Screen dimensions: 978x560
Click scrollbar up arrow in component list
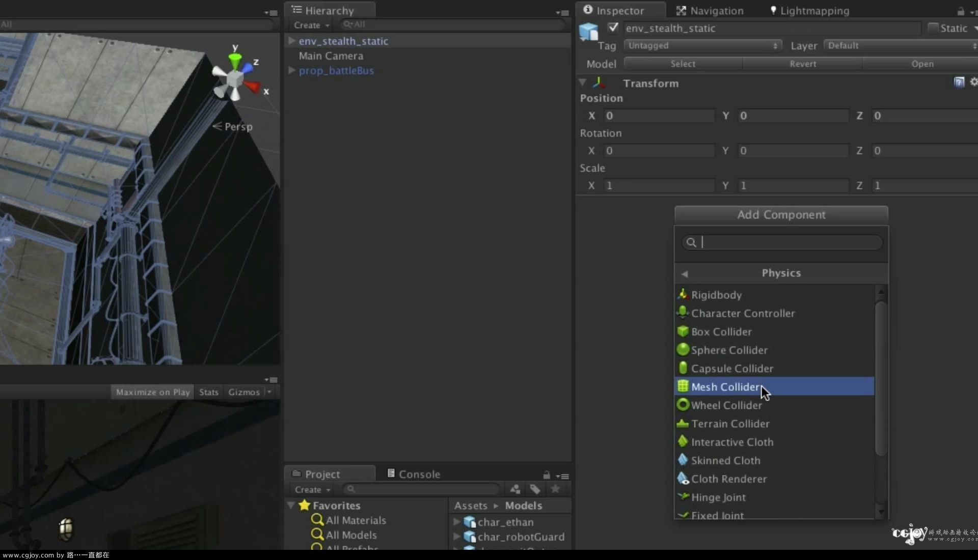pyautogui.click(x=881, y=292)
